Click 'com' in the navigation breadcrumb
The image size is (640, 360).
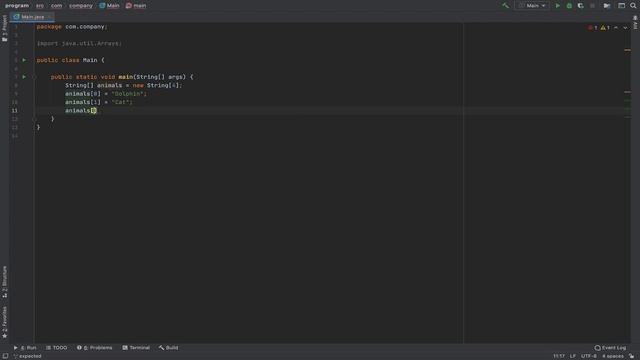56,6
